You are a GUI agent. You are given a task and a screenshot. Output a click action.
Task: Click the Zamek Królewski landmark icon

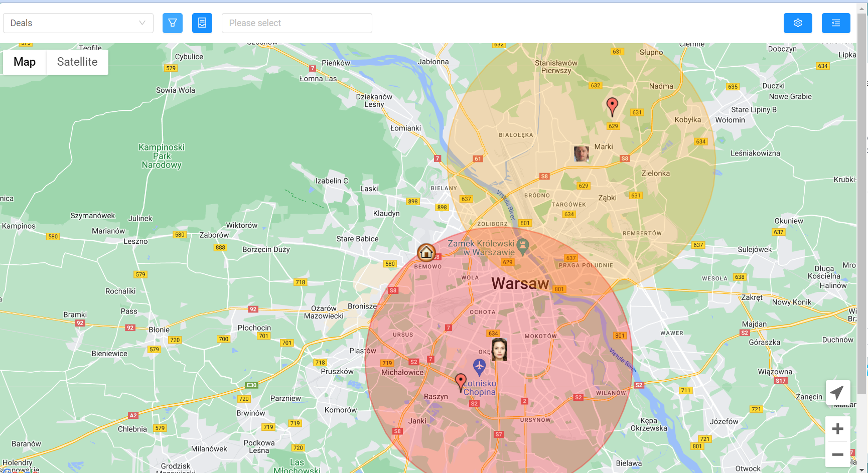(x=523, y=246)
